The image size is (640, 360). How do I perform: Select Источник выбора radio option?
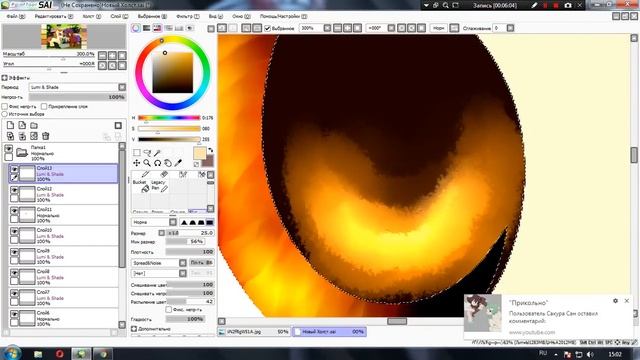[x=4, y=114]
